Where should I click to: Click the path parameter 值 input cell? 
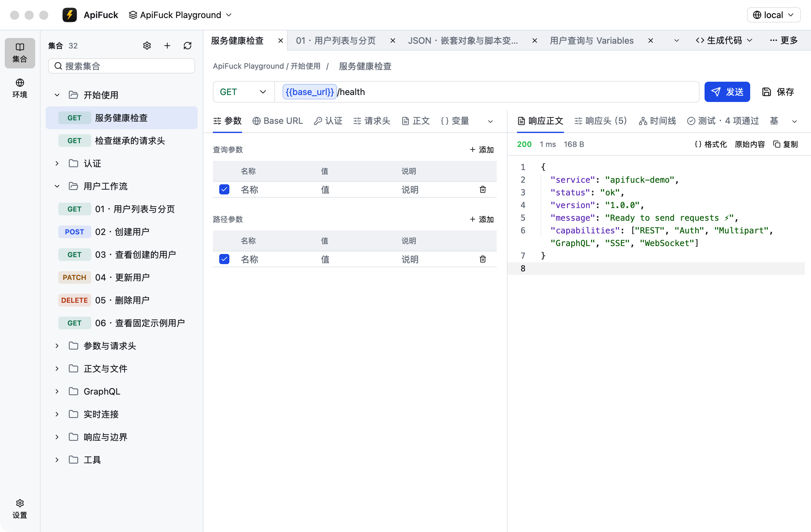pyautogui.click(x=357, y=260)
